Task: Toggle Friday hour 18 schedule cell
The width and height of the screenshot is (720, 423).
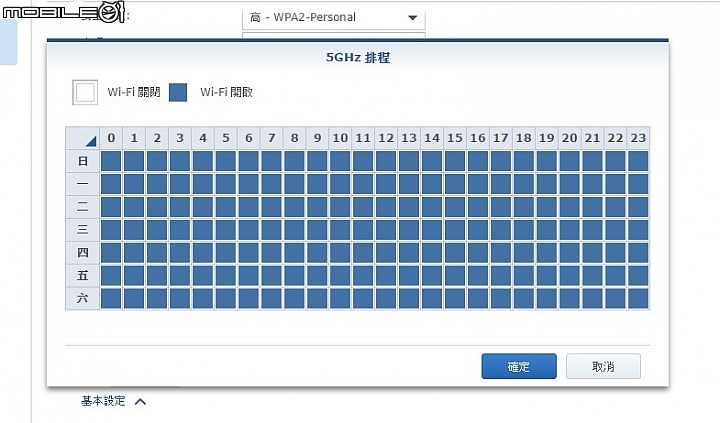Action: (x=523, y=275)
